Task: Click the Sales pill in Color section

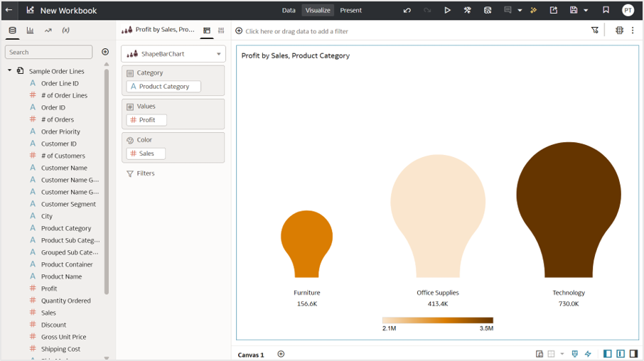Action: pos(146,153)
